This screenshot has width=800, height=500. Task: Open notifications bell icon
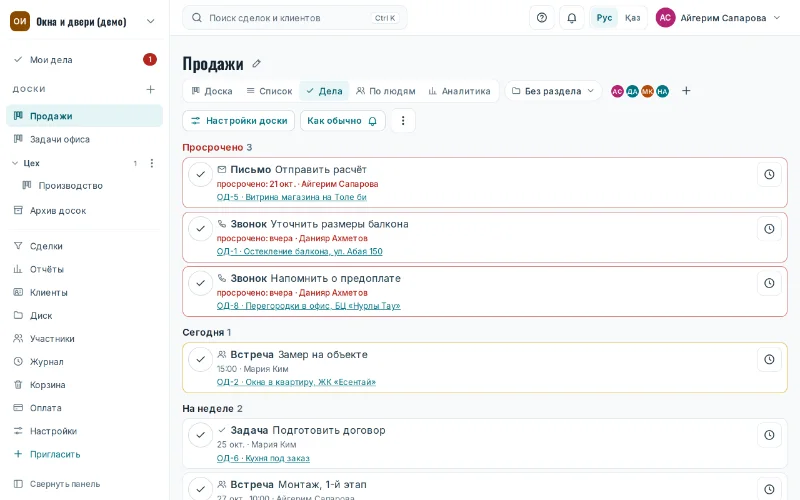[572, 18]
